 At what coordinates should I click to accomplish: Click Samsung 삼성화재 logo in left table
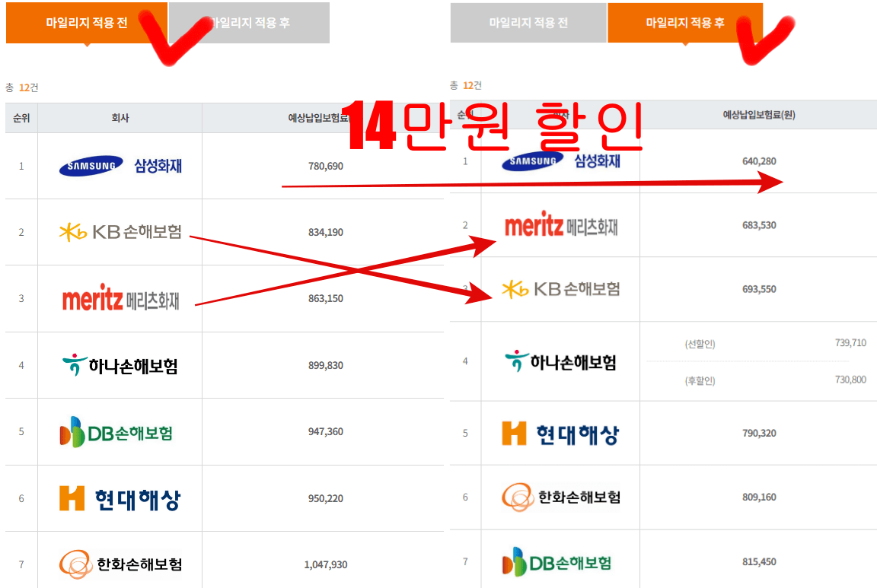(x=120, y=166)
